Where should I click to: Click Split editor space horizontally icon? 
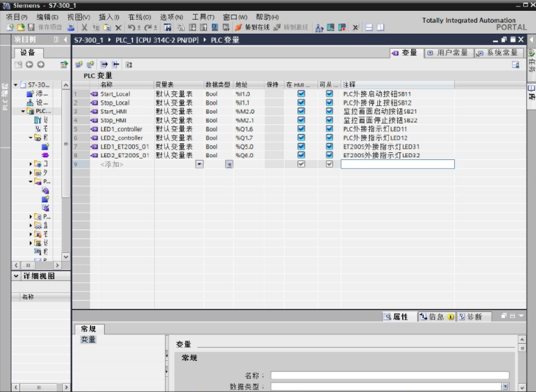[369, 27]
